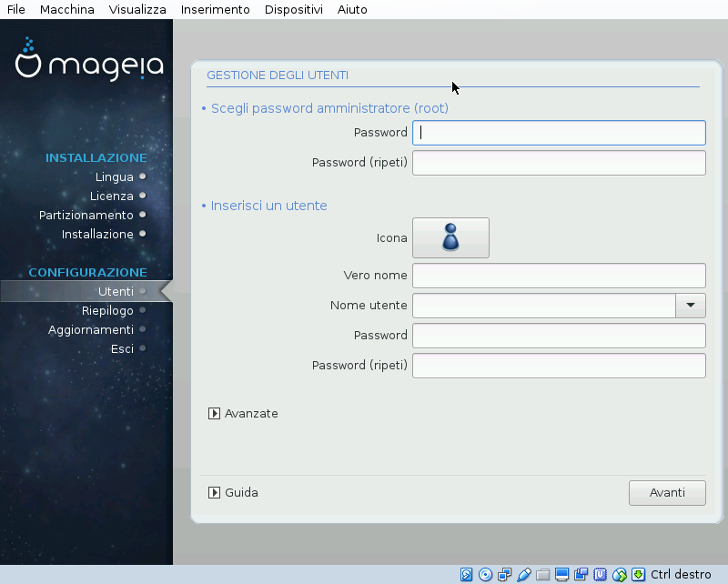
Task: Click the keyboard capture green arrow icon
Action: pos(639,575)
